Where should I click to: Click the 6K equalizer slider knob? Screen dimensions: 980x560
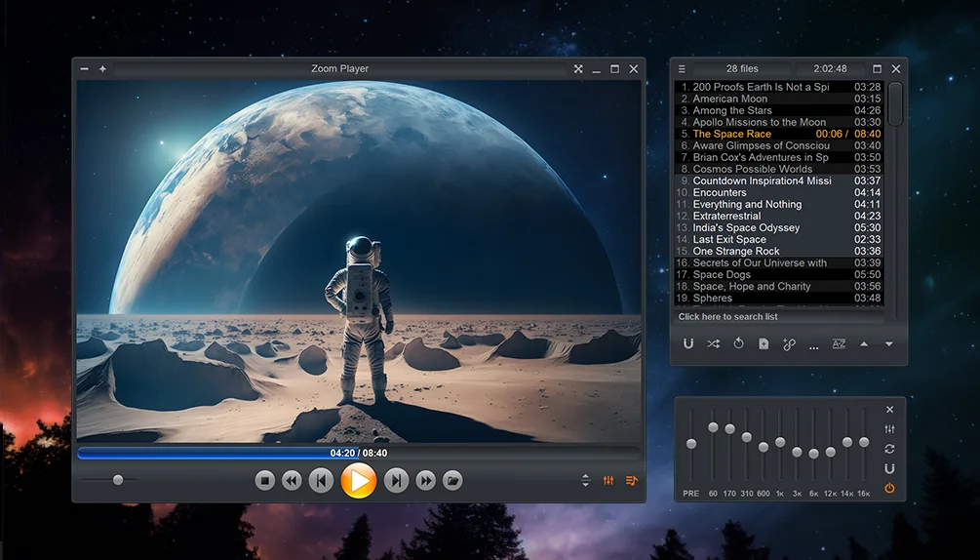pos(814,454)
